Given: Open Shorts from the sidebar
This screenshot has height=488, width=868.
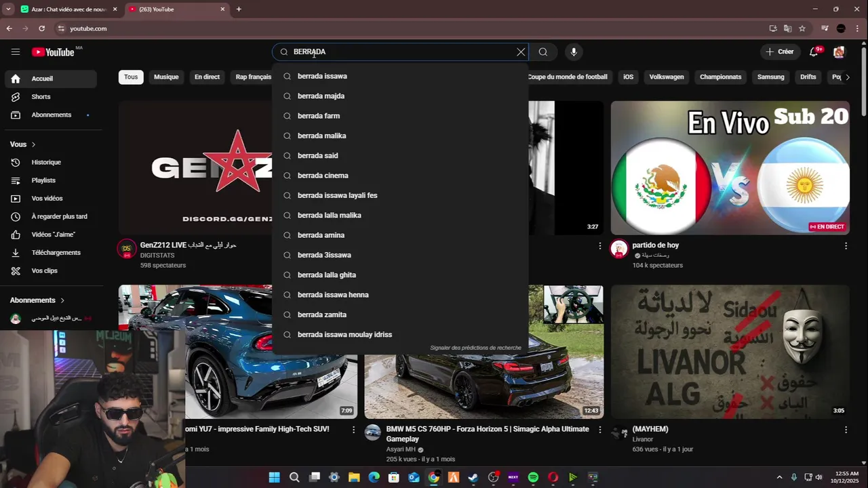Looking at the screenshot, I should [x=52, y=97].
